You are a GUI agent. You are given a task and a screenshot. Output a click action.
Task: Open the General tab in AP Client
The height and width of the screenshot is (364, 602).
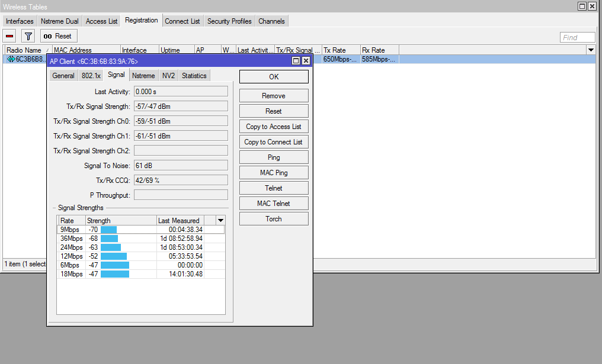pos(63,76)
